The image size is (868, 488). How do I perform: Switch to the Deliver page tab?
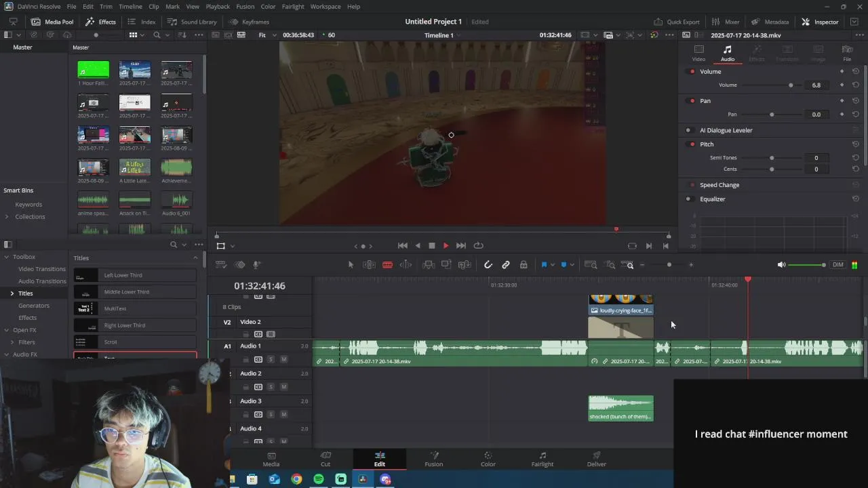click(597, 459)
